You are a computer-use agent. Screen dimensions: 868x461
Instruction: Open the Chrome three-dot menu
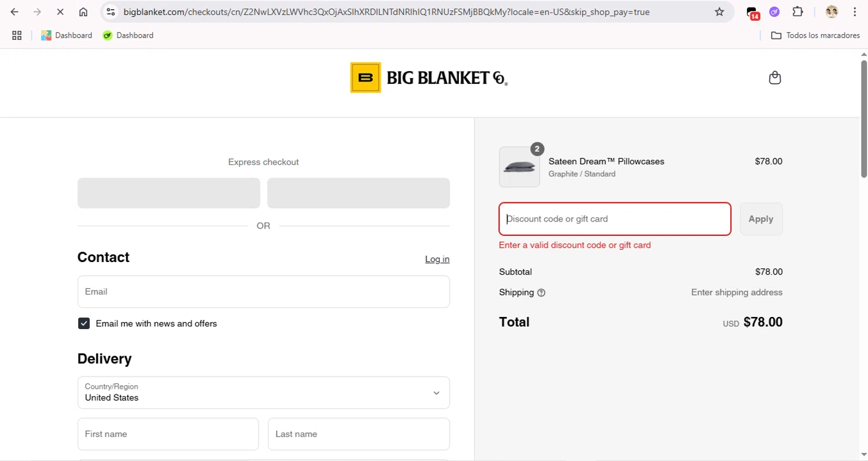pyautogui.click(x=855, y=12)
